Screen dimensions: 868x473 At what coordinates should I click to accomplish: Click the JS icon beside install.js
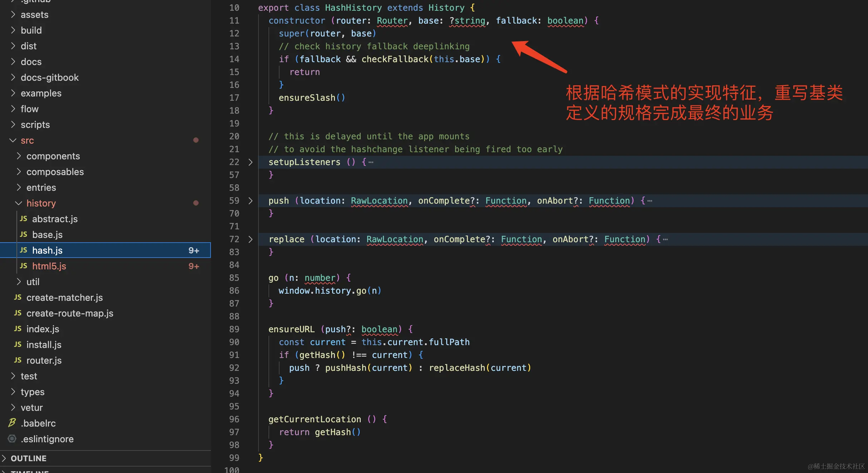point(18,344)
